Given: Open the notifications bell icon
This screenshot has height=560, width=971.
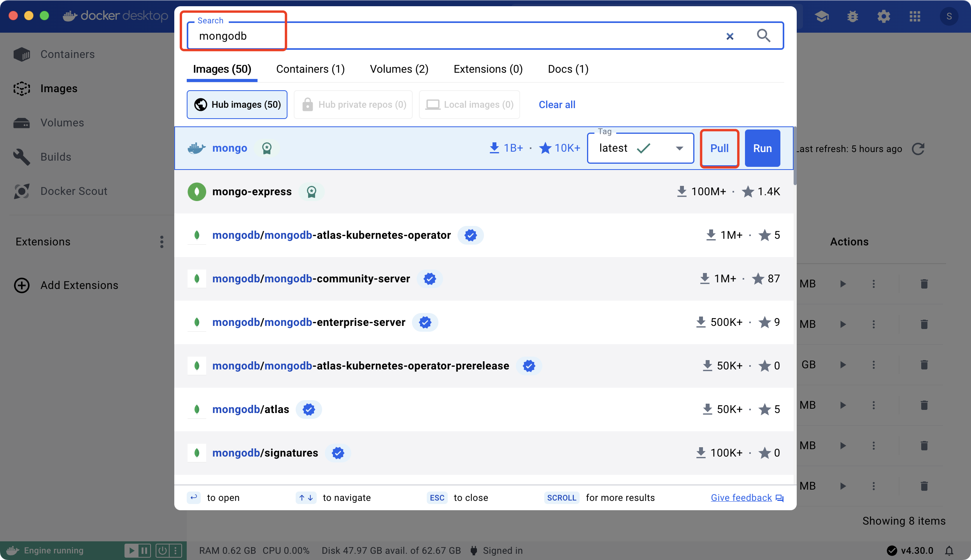Looking at the screenshot, I should (x=949, y=551).
